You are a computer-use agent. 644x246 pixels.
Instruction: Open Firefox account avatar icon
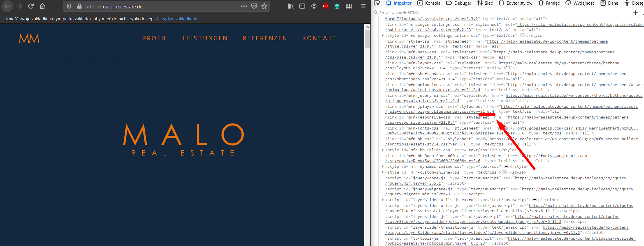[x=314, y=6]
